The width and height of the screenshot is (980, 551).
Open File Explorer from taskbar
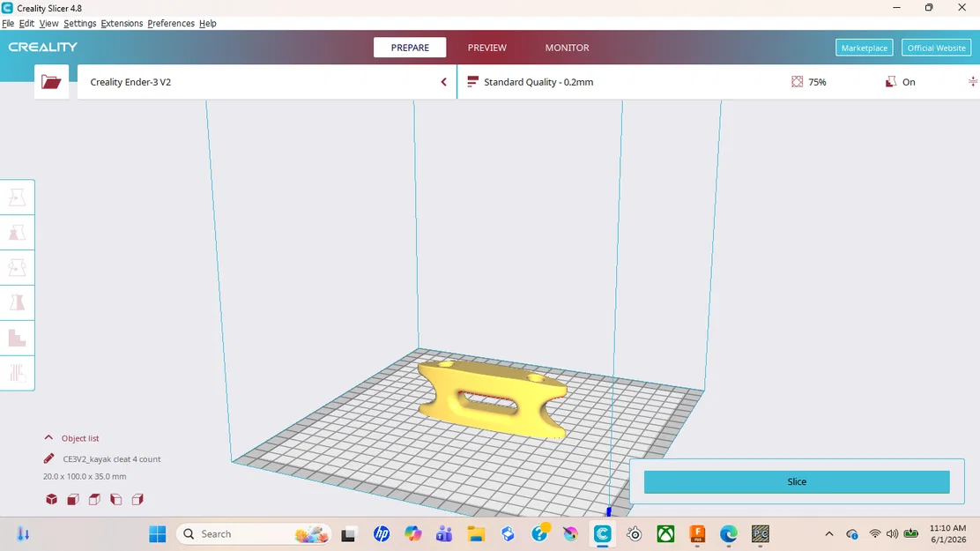(476, 534)
